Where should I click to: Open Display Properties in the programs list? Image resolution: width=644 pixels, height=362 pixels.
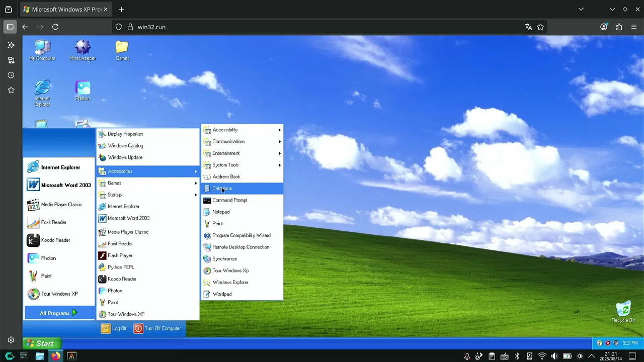[148, 134]
